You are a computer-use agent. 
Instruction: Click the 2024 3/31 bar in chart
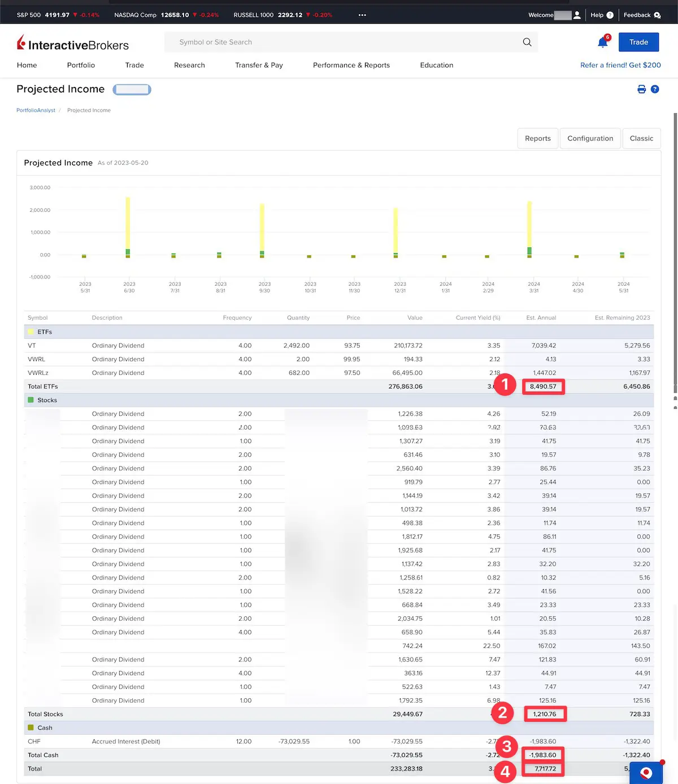pos(529,229)
